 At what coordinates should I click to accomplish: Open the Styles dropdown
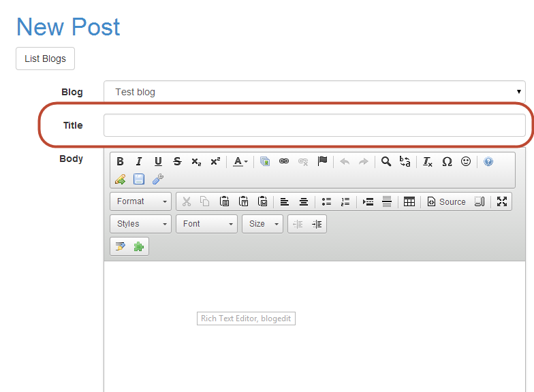[x=141, y=224]
